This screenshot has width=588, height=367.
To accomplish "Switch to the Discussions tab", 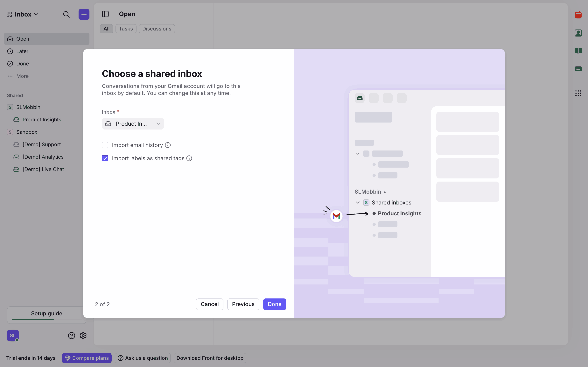I will point(157,29).
